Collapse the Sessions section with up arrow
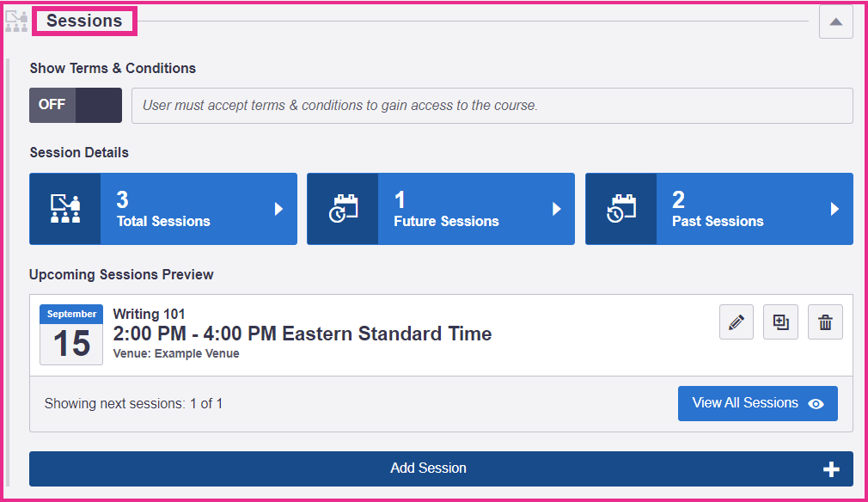The height and width of the screenshot is (502, 868). [x=836, y=22]
